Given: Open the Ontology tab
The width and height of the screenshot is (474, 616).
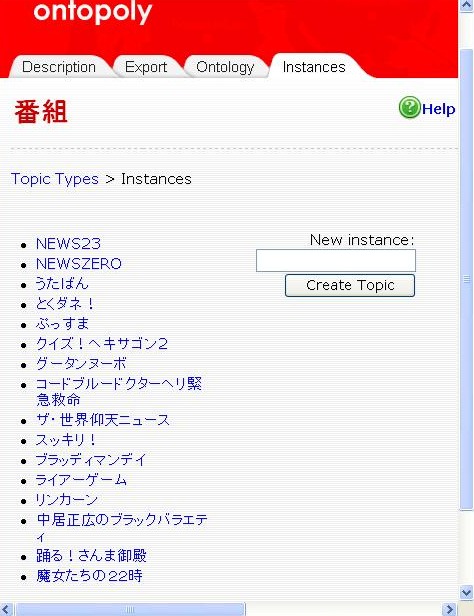Looking at the screenshot, I should (x=225, y=67).
